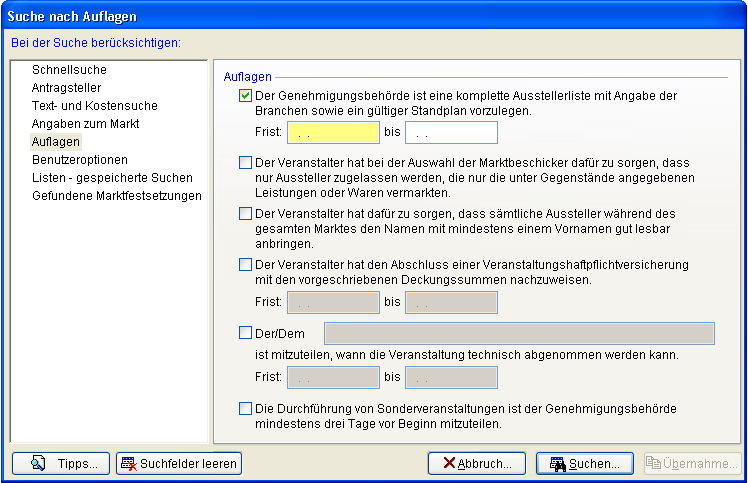
Task: Show Gefundene Marktfestsetzungen
Action: 116,195
